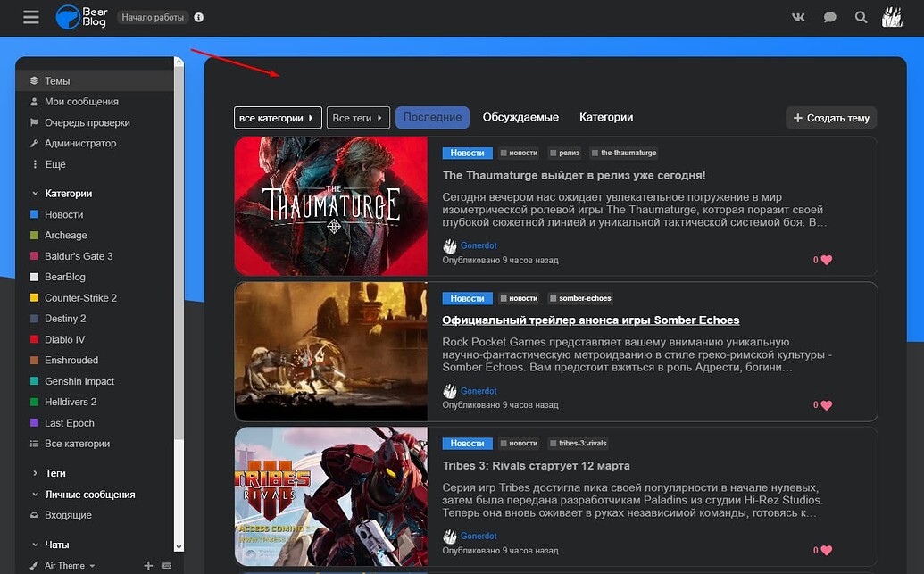Switch to the Обсуждаемые tab
924x574 pixels.
(520, 117)
